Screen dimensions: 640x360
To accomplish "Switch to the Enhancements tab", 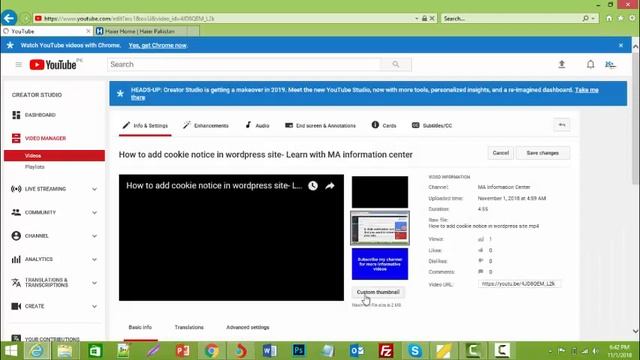I will [206, 126].
